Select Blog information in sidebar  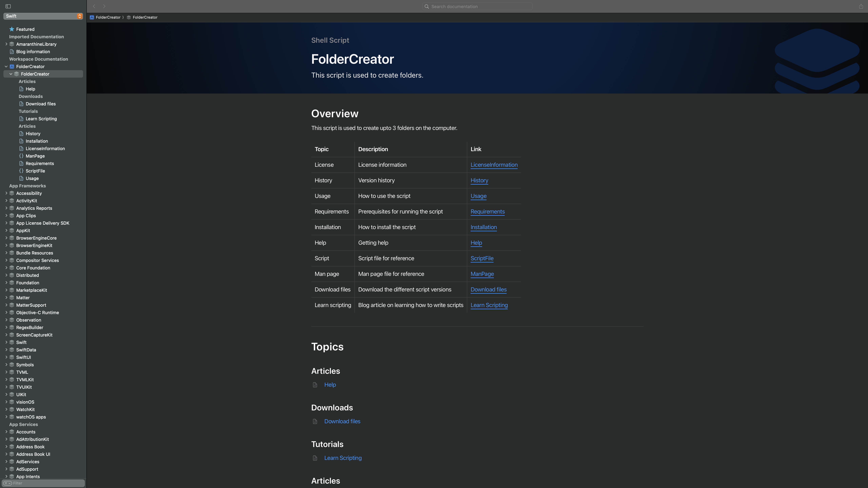(x=33, y=52)
